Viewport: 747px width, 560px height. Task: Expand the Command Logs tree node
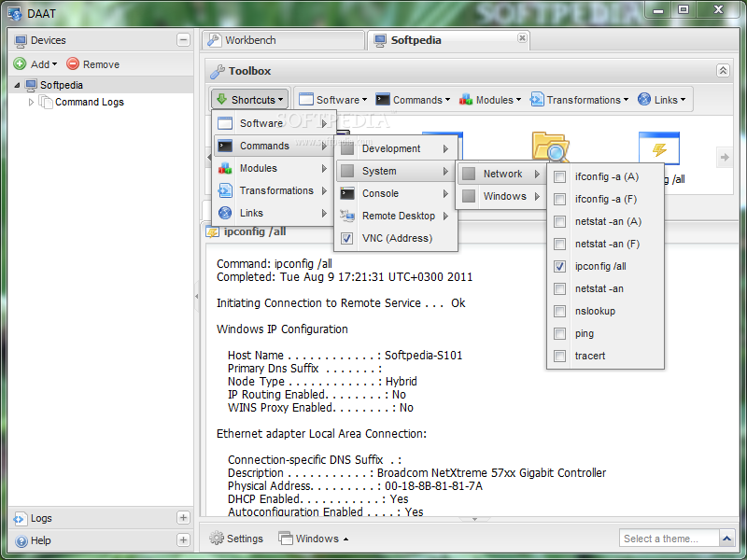31,102
